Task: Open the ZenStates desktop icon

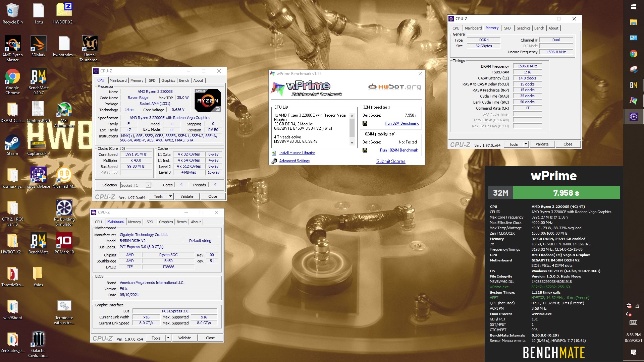Action: click(x=12, y=342)
